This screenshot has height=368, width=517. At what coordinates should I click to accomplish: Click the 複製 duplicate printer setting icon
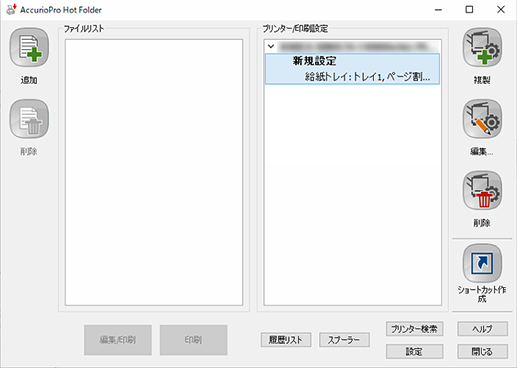[x=482, y=48]
